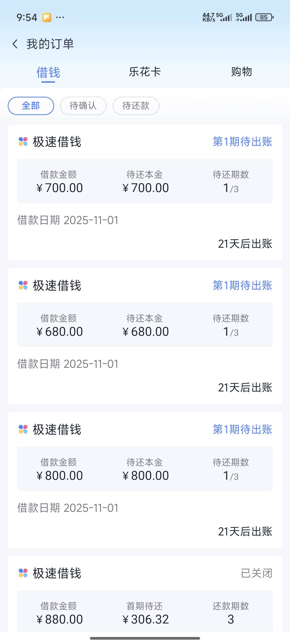This screenshot has height=644, width=290.
Task: Tap the colorful logo on the ¥700.00 loan
Action: (23, 142)
